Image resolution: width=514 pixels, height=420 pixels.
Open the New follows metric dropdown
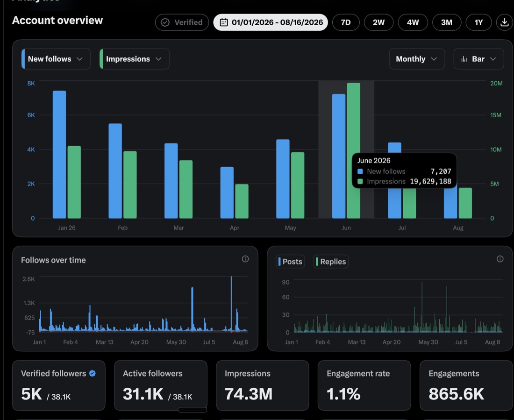click(56, 59)
